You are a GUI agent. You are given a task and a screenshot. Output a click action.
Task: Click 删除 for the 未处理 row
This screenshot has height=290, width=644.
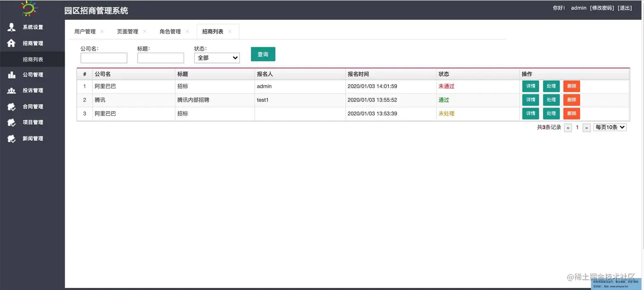pos(572,114)
